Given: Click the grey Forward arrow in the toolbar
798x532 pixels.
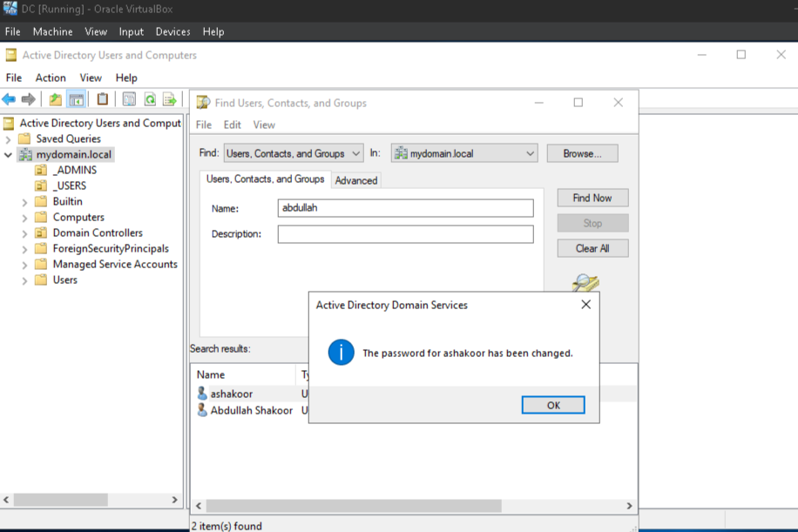Looking at the screenshot, I should pos(29,99).
